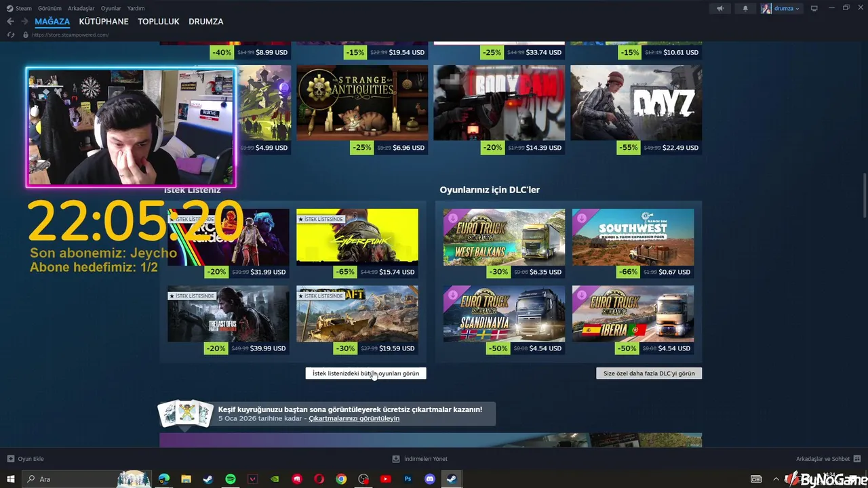Viewport: 868px width, 488px height.
Task: Click the Windows taskbar 'Ara' search box
Action: click(87, 479)
